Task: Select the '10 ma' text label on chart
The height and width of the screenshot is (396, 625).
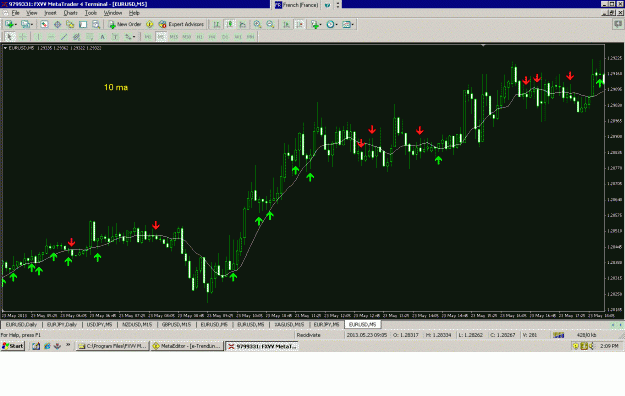Action: coord(116,87)
